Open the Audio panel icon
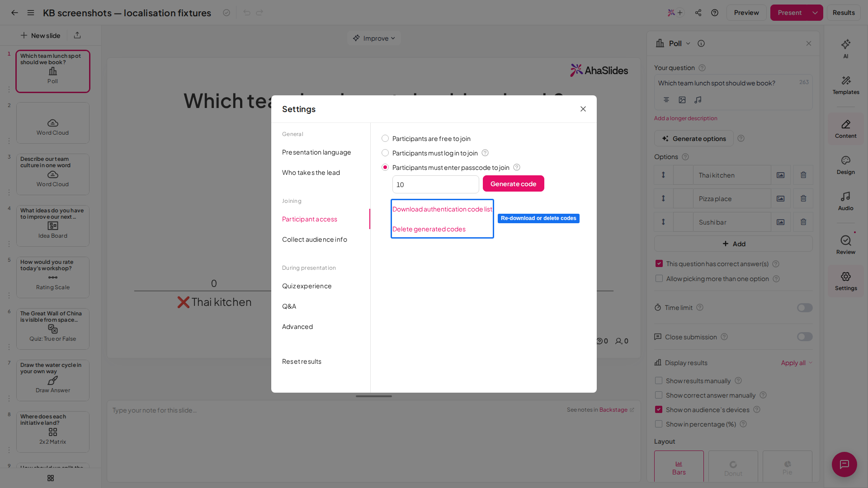The height and width of the screenshot is (488, 868). 846,201
